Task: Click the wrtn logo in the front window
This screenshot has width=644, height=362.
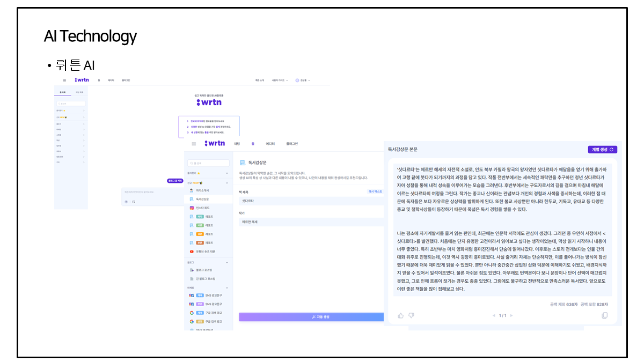Action: click(x=215, y=143)
